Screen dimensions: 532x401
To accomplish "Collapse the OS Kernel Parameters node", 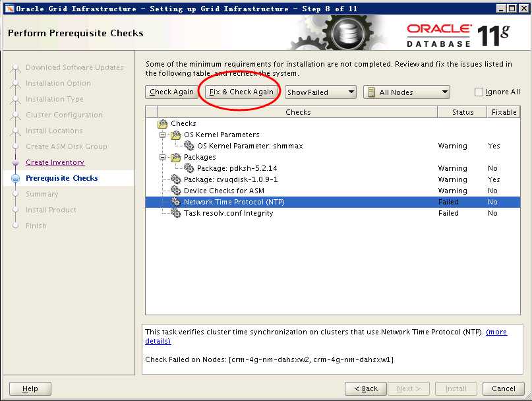I will 163,135.
